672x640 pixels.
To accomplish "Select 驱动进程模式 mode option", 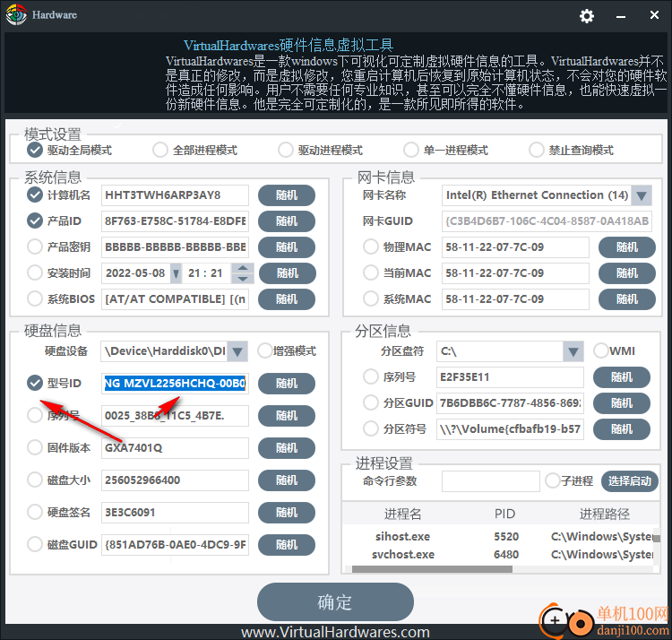I will click(286, 150).
